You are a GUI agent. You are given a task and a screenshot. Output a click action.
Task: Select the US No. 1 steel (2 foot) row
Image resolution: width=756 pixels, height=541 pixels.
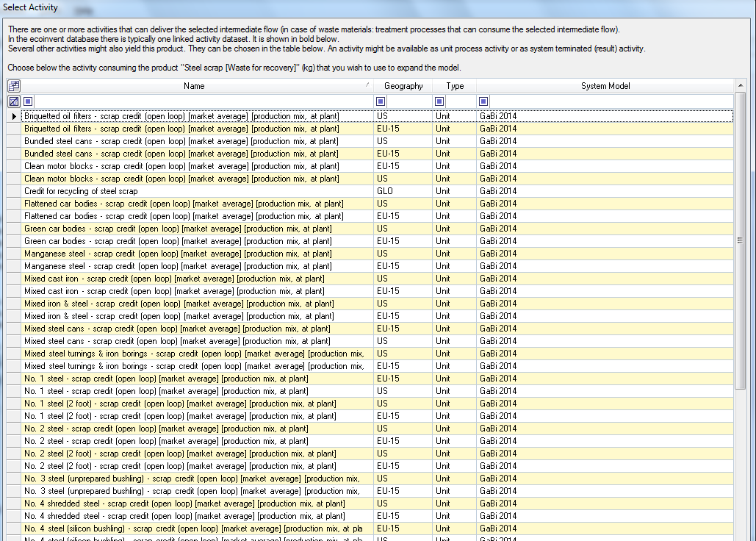pyautogui.click(x=370, y=404)
